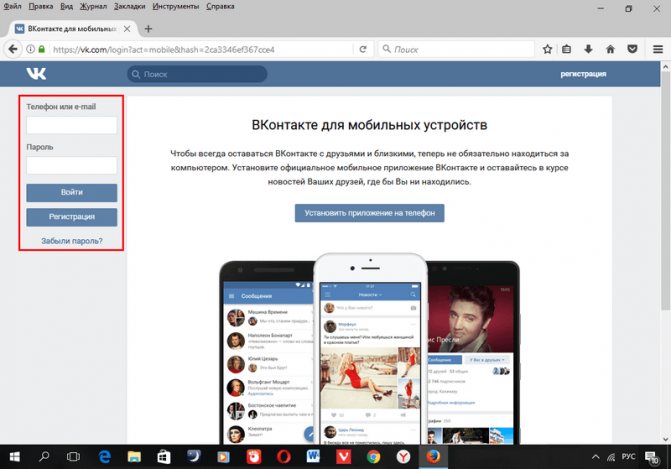671x469 pixels.
Task: Open Microsoft Word from taskbar
Action: tap(313, 457)
